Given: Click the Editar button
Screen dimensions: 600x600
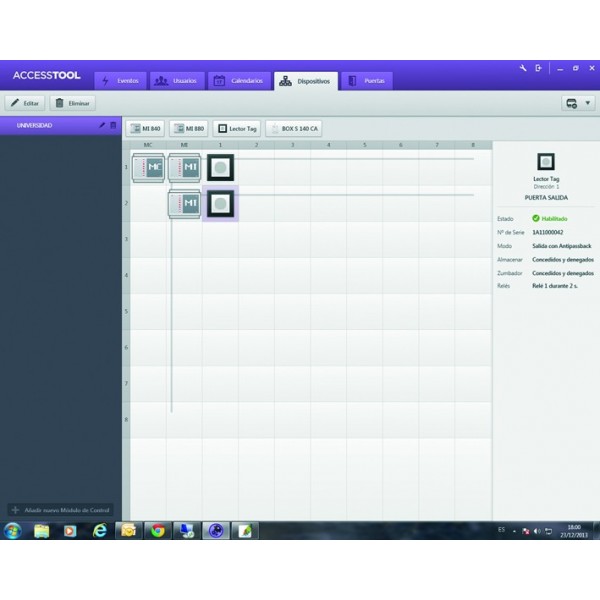Looking at the screenshot, I should (25, 103).
